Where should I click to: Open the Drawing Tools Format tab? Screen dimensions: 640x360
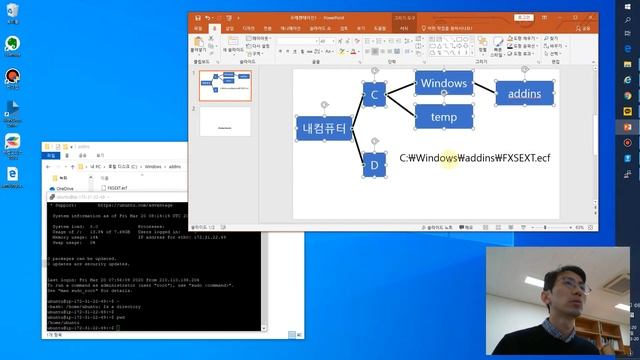click(404, 29)
